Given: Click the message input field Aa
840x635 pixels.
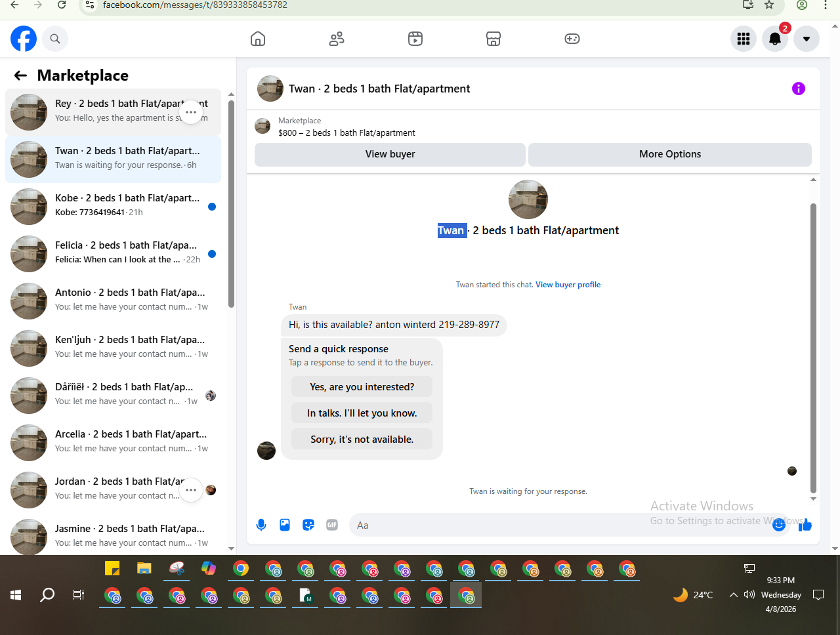Looking at the screenshot, I should pos(568,525).
